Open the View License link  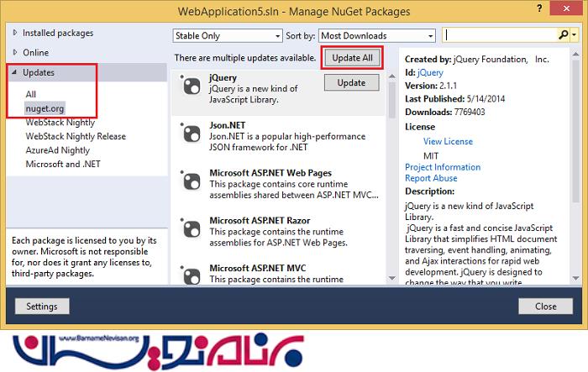449,142
